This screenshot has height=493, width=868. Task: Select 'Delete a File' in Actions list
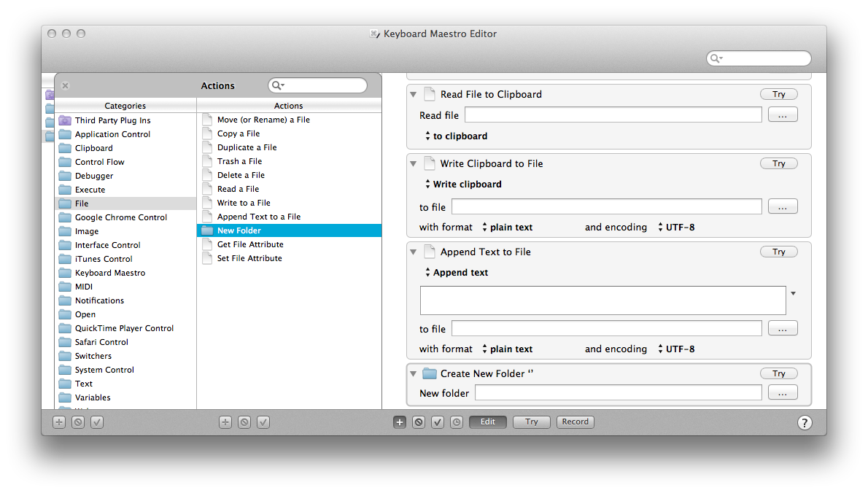click(289, 175)
